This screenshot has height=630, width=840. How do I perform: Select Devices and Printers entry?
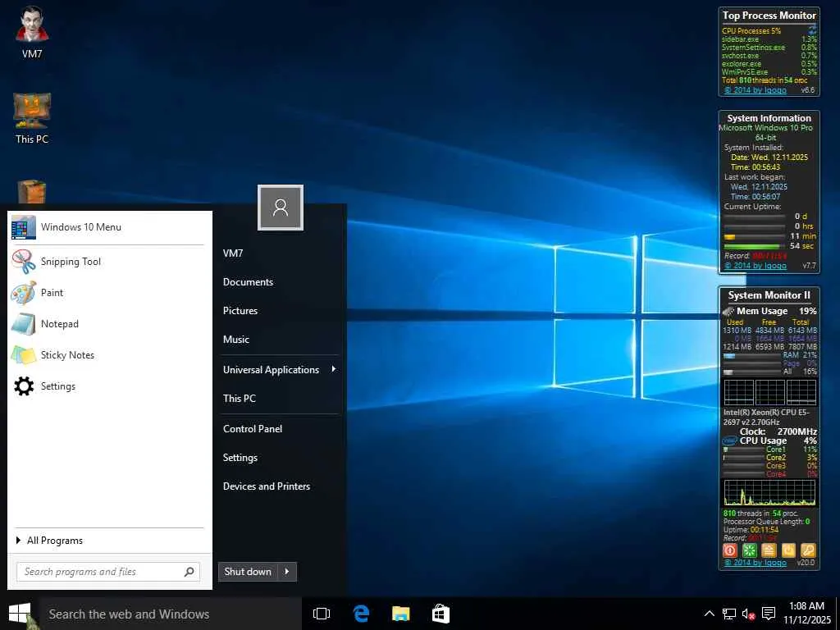click(x=267, y=486)
